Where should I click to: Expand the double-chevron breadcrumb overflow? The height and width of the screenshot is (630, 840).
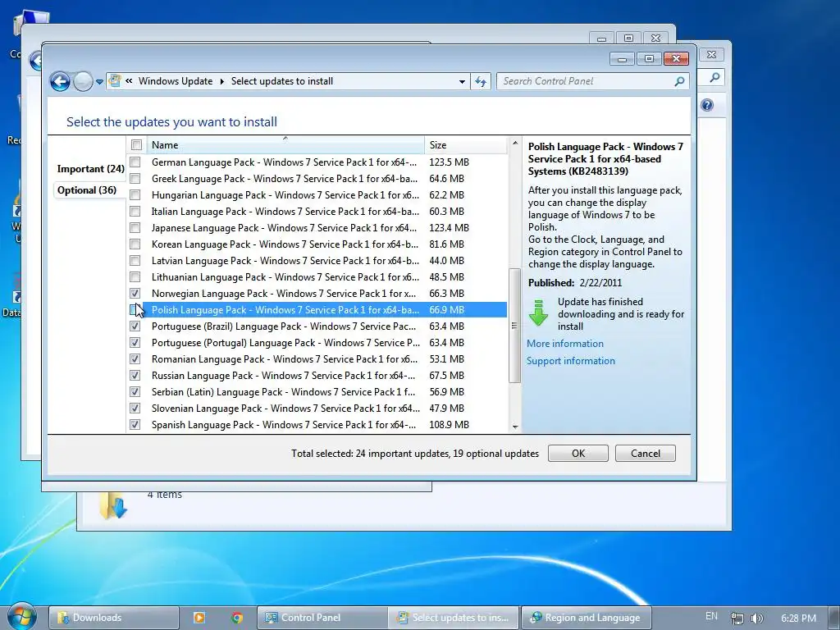pyautogui.click(x=129, y=81)
